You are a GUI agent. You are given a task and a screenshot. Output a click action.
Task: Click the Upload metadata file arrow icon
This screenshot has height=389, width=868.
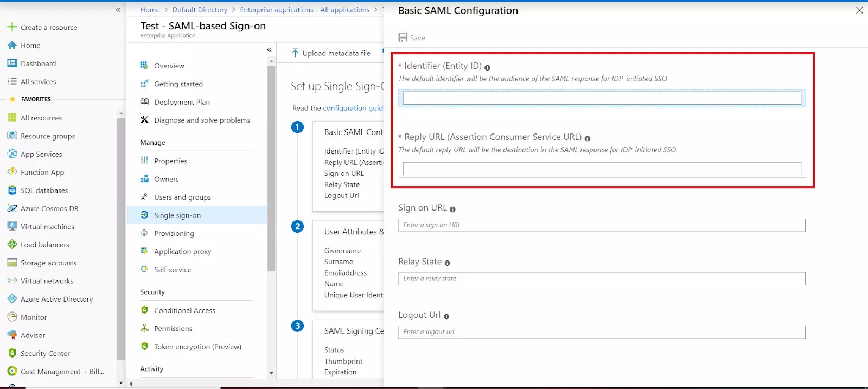(x=295, y=53)
